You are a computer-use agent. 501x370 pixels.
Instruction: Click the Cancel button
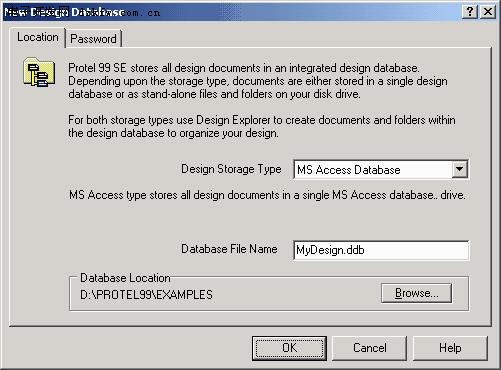click(370, 348)
